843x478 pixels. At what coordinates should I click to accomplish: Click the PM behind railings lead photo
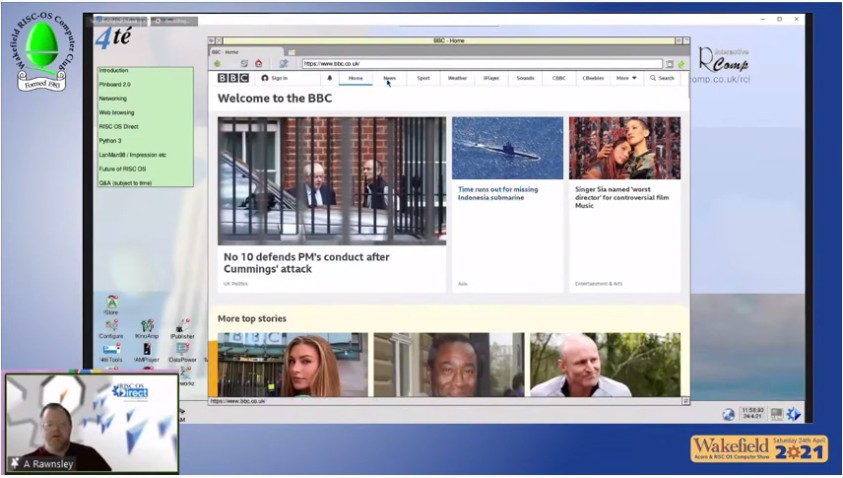(x=332, y=181)
